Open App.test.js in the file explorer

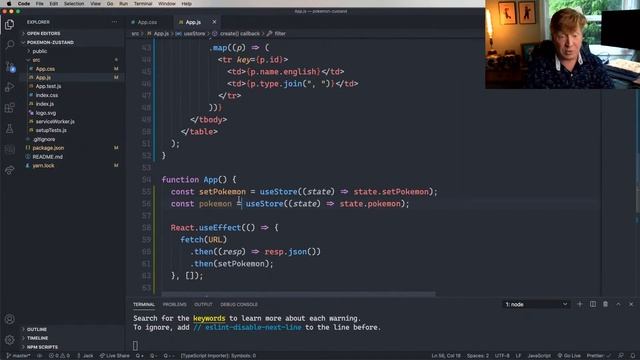point(48,86)
